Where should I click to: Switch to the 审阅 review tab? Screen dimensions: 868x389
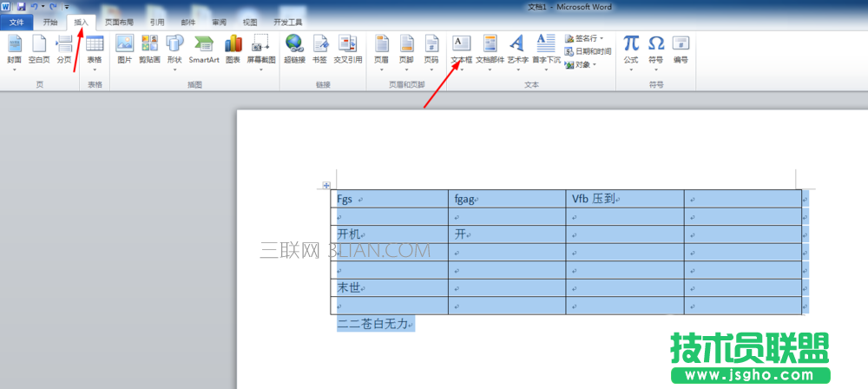click(219, 23)
